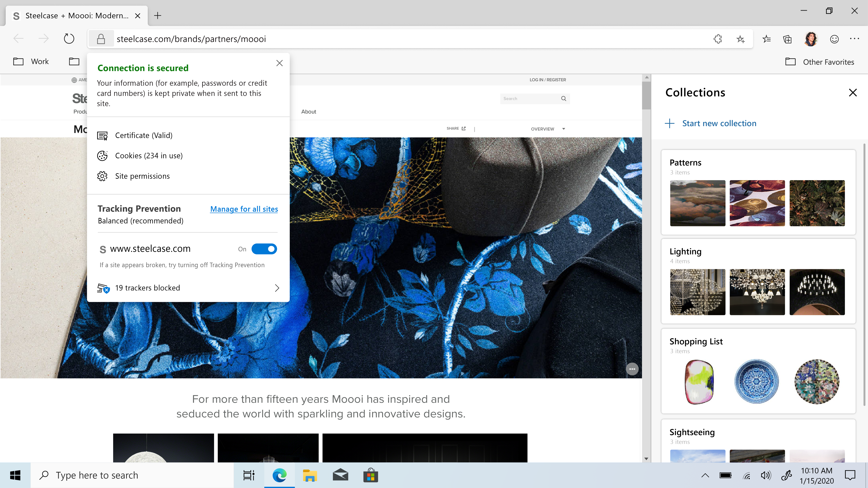Close the Steelcase + Moooi tab
The image size is (868, 488).
pyautogui.click(x=138, y=16)
